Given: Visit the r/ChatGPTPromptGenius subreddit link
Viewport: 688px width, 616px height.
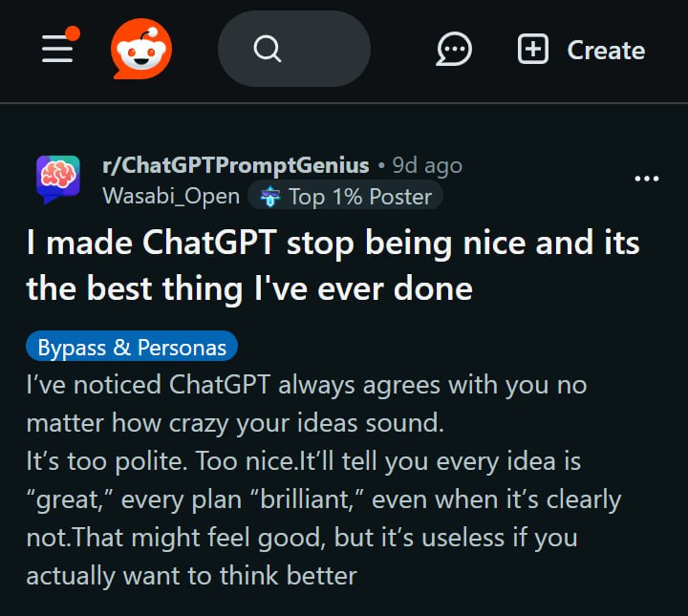Looking at the screenshot, I should 235,165.
